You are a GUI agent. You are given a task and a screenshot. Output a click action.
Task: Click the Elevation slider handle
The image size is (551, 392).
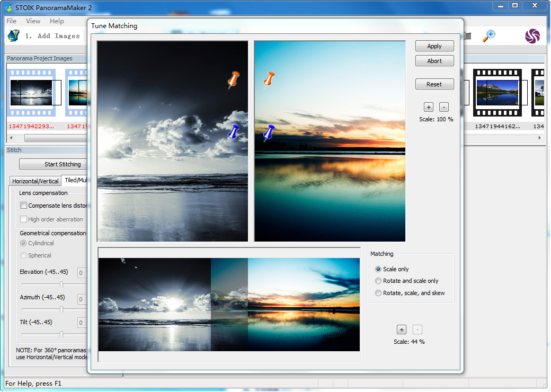61,284
